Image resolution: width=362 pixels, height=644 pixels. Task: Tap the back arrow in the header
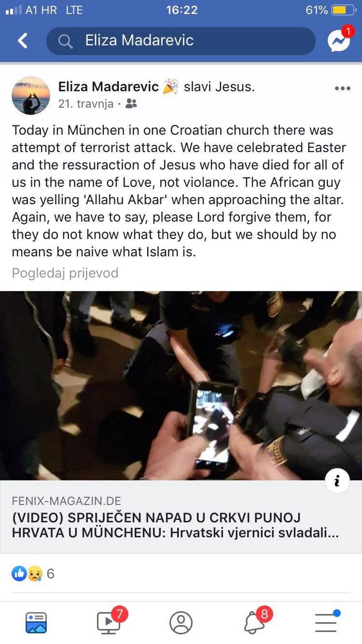23,41
